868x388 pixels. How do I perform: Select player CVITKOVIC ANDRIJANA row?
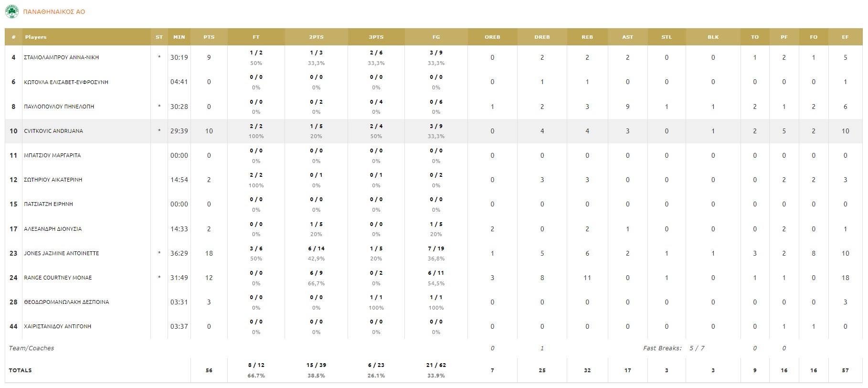click(x=53, y=131)
